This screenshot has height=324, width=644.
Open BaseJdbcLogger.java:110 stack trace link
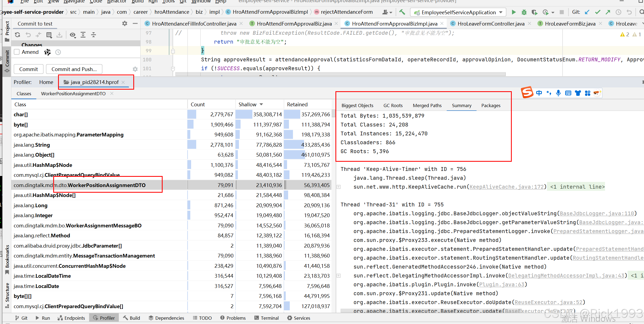[597, 213]
